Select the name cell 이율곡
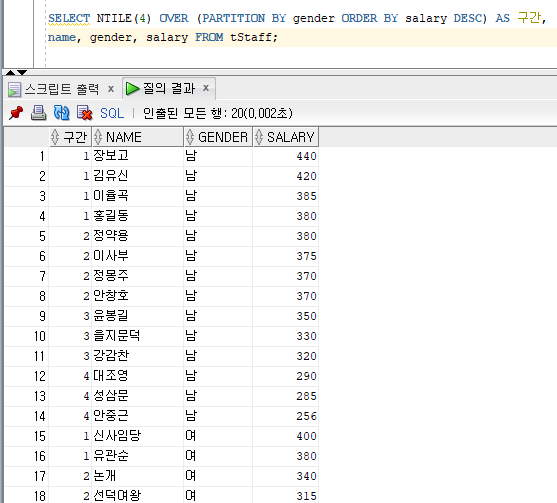 pyautogui.click(x=138, y=195)
